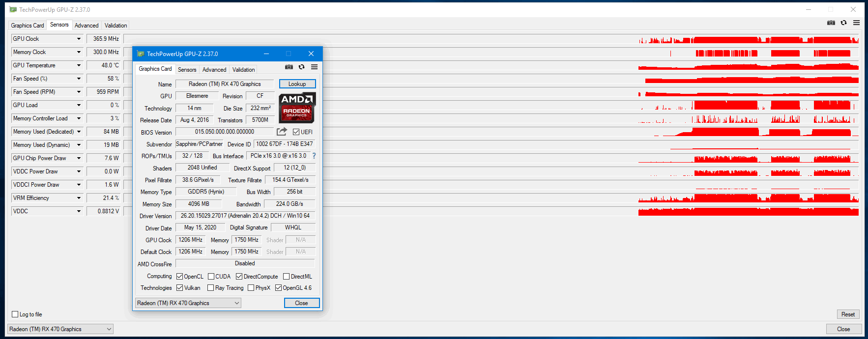Click the Bus Interface question mark

click(314, 156)
